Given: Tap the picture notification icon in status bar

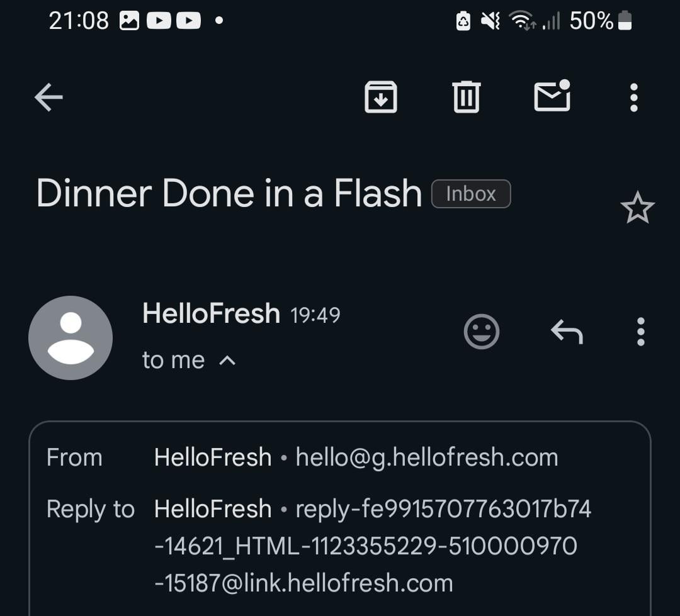Looking at the screenshot, I should tap(129, 21).
